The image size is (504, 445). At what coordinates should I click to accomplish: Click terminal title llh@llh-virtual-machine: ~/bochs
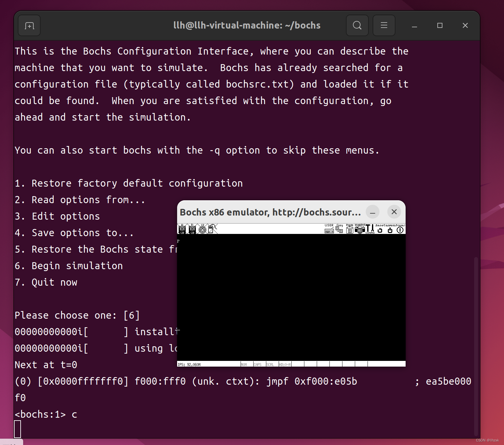click(x=247, y=25)
